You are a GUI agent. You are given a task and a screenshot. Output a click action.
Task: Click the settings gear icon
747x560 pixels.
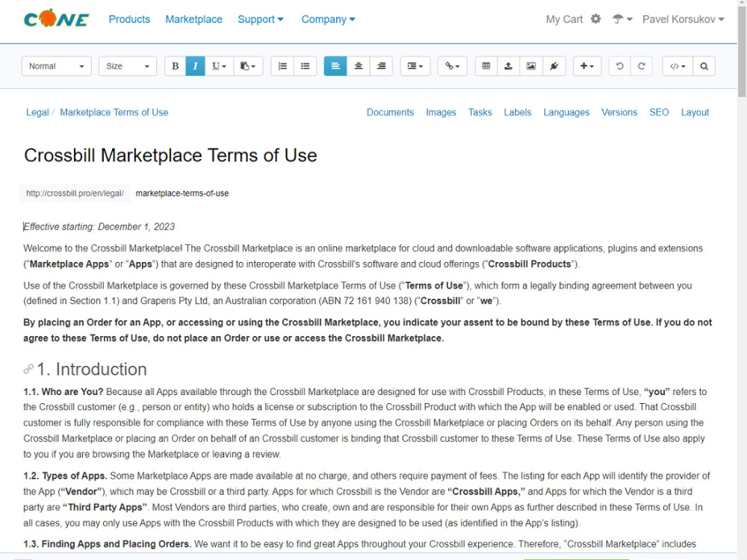click(595, 19)
